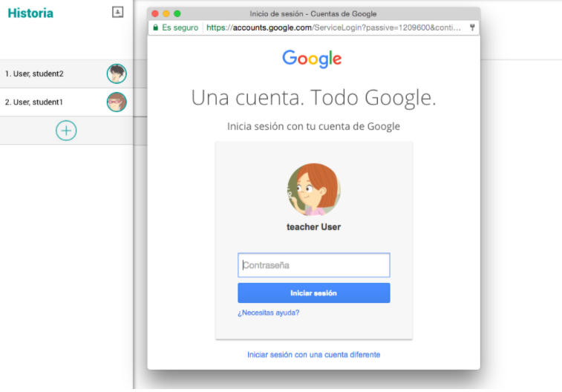Click 'Inicia sesión con tu cuenta de Google' text

tap(313, 126)
